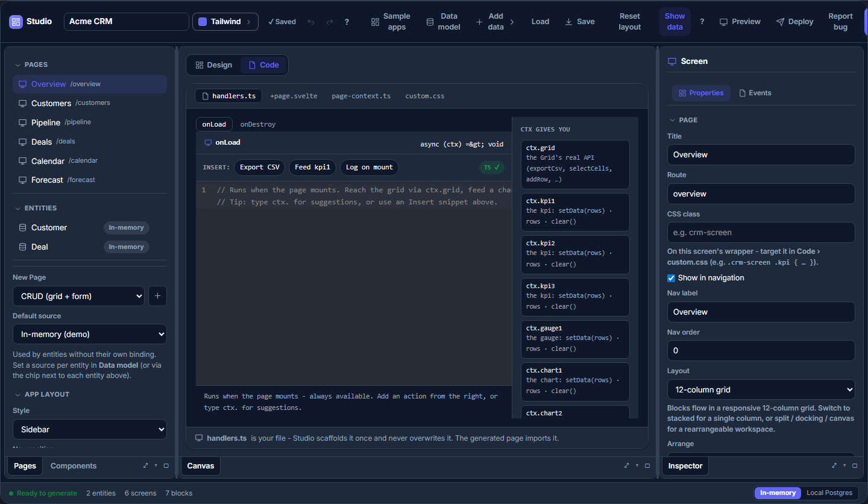The height and width of the screenshot is (504, 868).
Task: Open the Style Sidebar dropdown
Action: pyautogui.click(x=90, y=429)
